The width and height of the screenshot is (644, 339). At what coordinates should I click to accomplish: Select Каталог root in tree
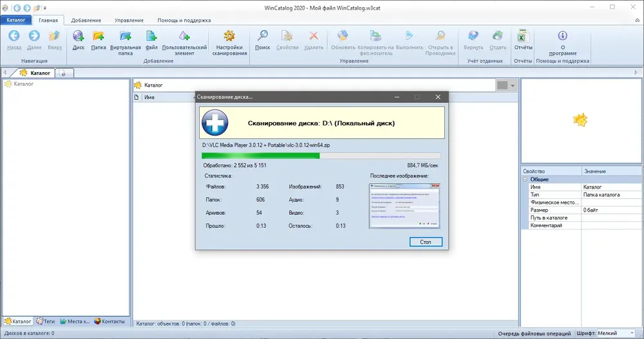[x=19, y=84]
